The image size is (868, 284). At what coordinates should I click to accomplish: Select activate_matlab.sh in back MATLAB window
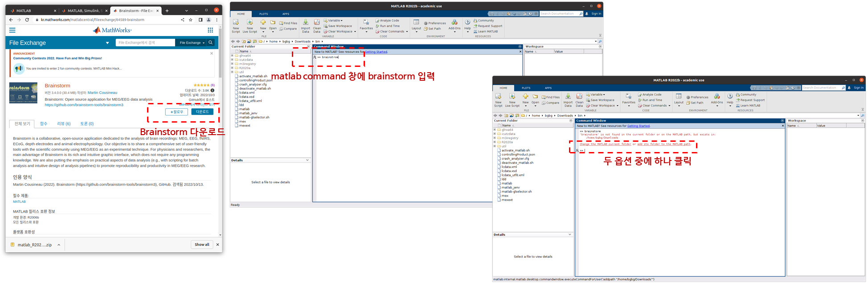[x=253, y=76]
